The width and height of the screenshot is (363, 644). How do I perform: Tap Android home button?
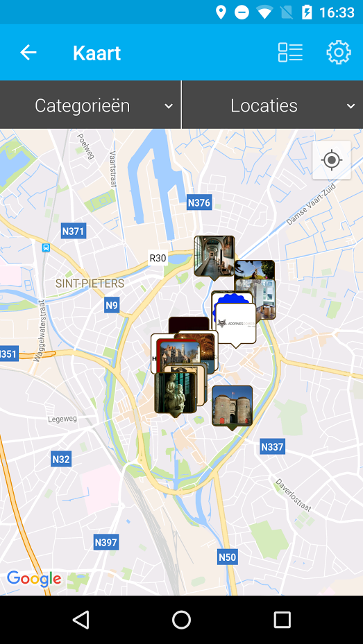point(181,620)
